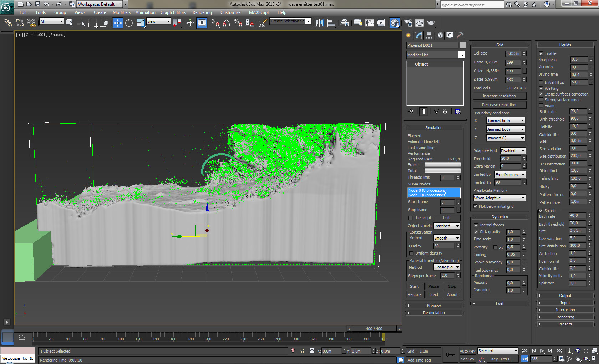Click Increase resolution button
This screenshot has width=599, height=364.
499,96
